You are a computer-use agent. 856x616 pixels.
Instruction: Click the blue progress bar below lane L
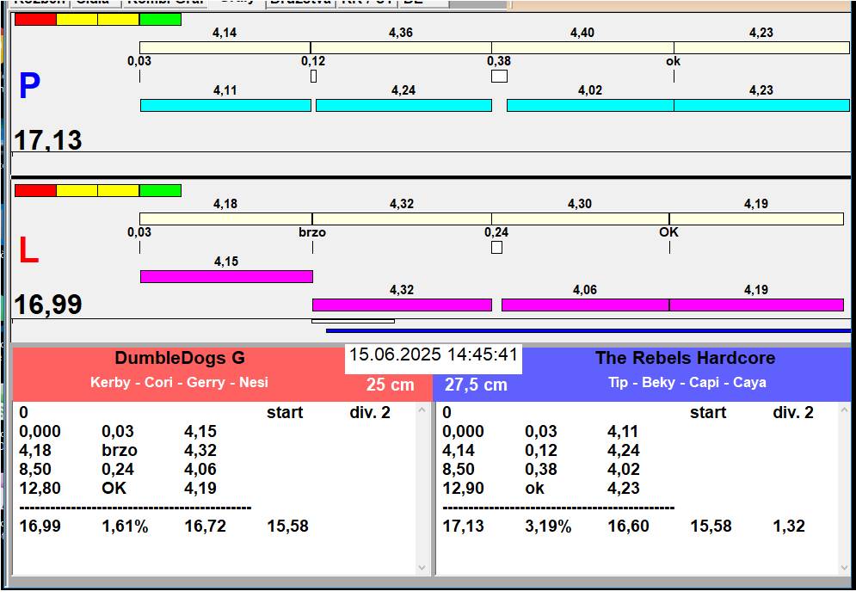[588, 330]
